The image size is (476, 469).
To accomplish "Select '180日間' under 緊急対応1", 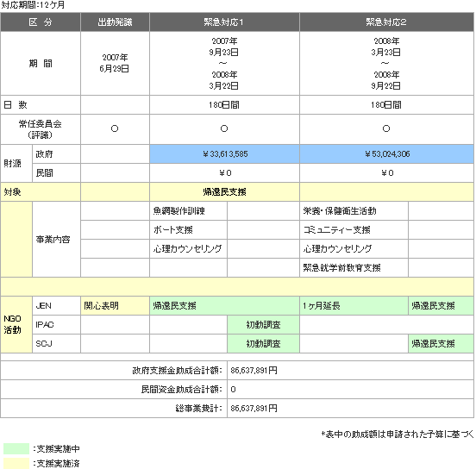I will tap(224, 104).
